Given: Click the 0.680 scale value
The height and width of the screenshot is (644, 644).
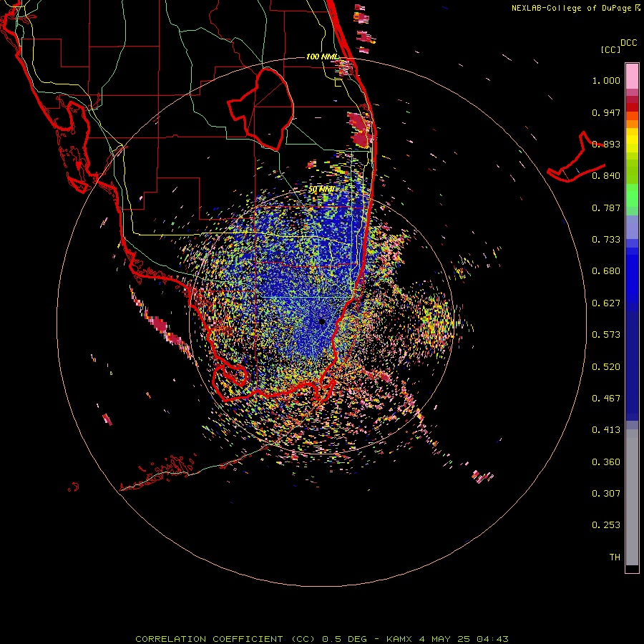Looking at the screenshot, I should point(606,271).
